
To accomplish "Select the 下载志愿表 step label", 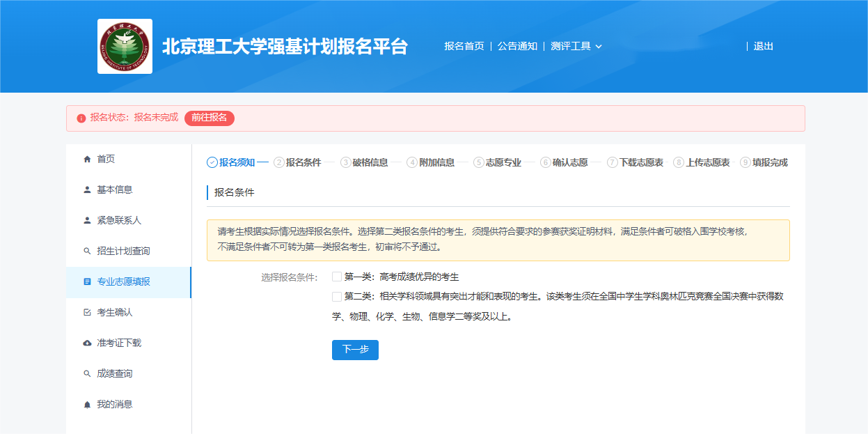I will (642, 162).
